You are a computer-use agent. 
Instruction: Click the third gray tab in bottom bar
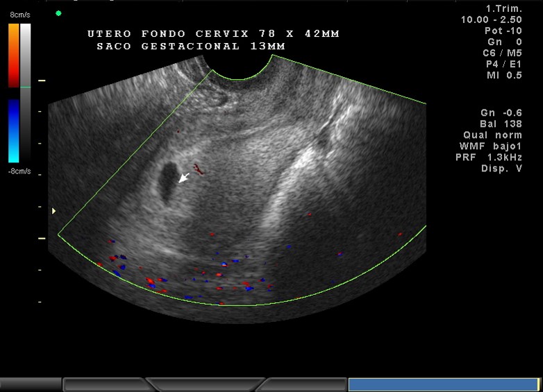coord(205,384)
